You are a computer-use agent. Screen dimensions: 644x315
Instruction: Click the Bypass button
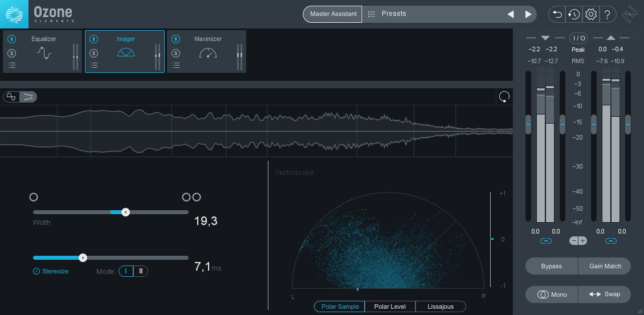[551, 266]
